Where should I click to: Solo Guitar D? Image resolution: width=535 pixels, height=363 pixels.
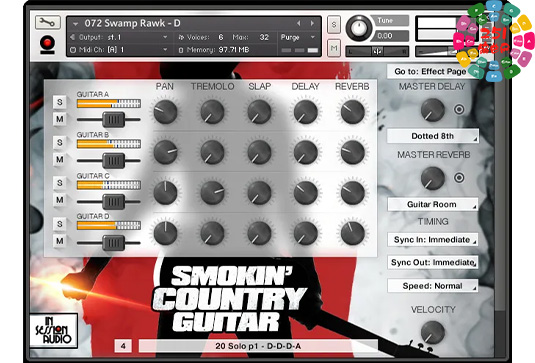[x=60, y=224]
